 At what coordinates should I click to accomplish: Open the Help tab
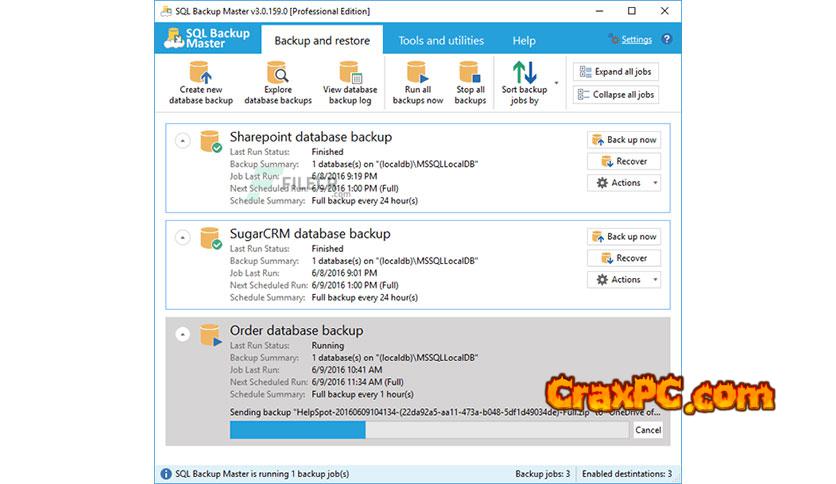[x=524, y=41]
